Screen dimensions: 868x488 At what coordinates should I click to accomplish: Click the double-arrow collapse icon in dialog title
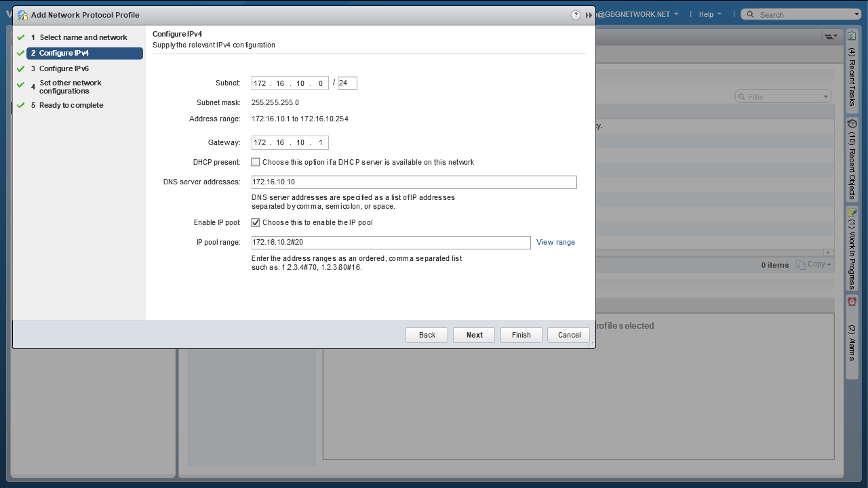[589, 15]
